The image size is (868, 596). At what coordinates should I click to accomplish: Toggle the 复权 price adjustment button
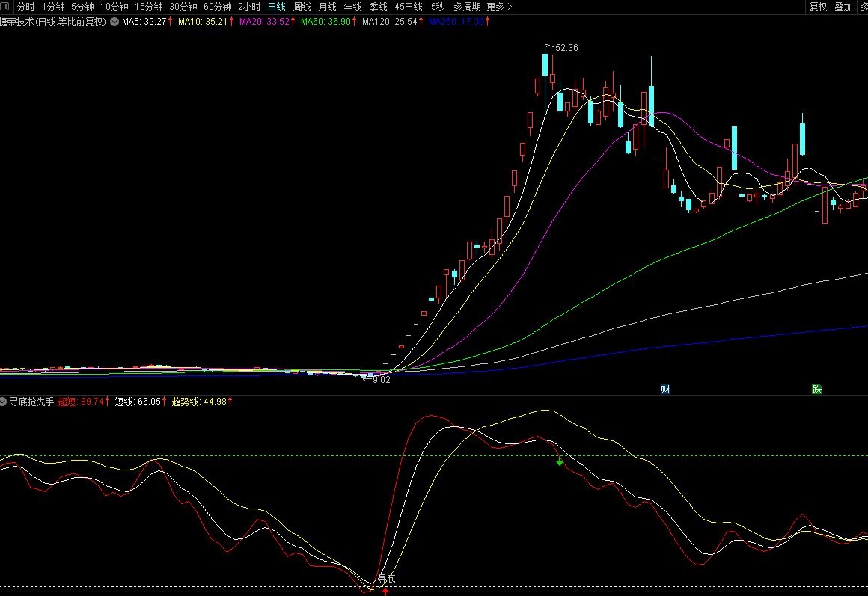tap(818, 7)
